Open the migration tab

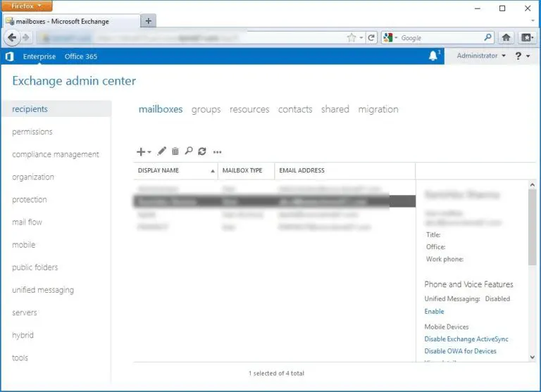(x=378, y=109)
